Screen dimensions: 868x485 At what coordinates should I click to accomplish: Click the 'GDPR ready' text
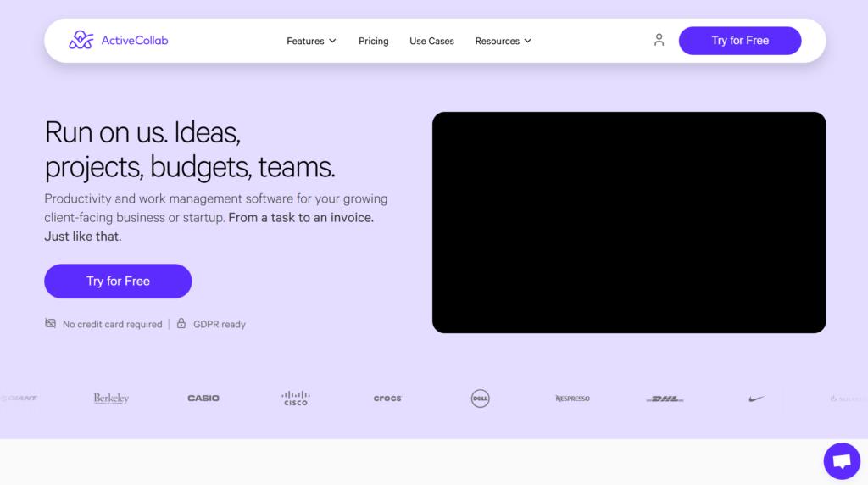point(220,325)
